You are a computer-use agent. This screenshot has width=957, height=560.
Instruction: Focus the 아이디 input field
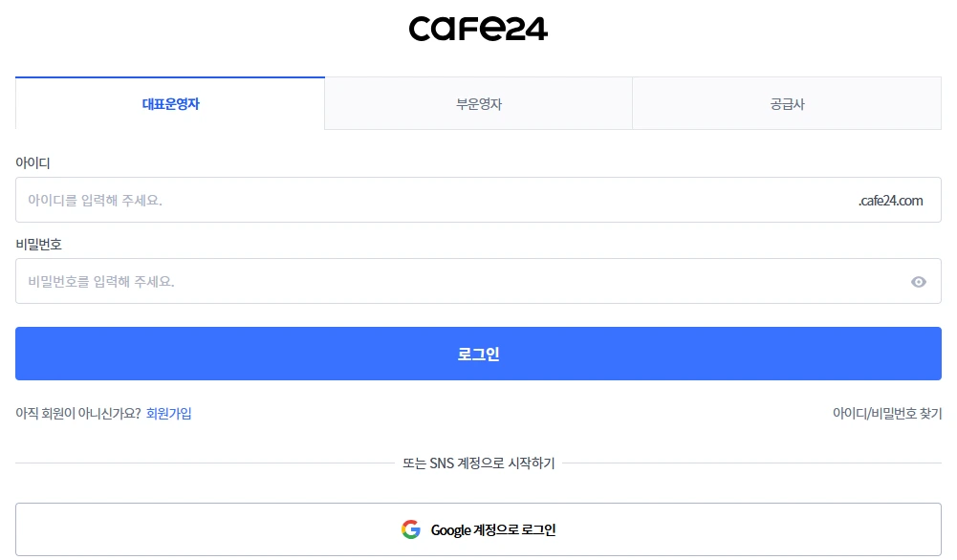(382, 200)
